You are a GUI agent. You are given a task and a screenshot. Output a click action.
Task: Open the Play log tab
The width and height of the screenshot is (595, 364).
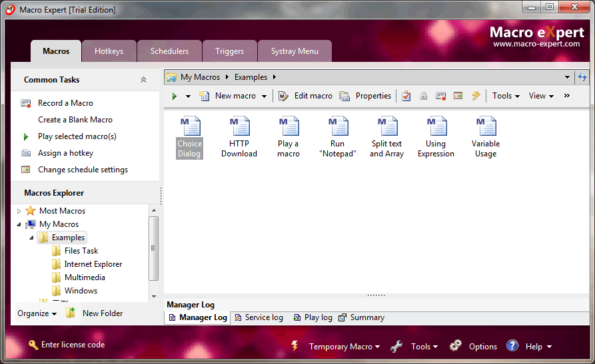312,317
